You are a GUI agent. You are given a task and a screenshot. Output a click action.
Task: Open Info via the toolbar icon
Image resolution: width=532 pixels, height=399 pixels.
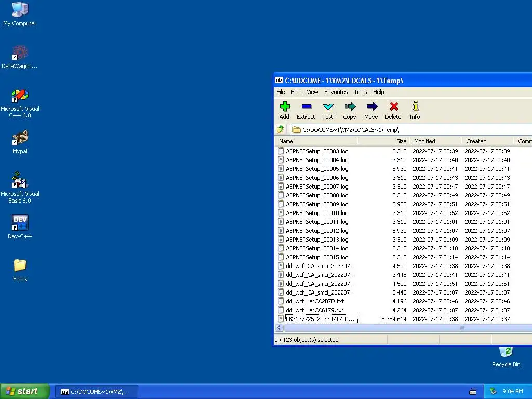[x=415, y=106]
